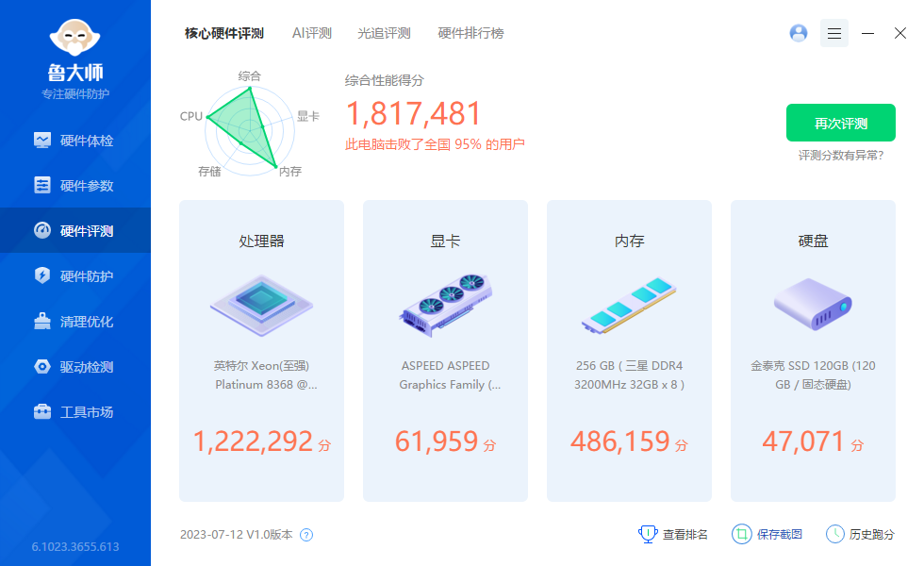The width and height of the screenshot is (924, 566).
Task: Click the 评测分数有异常? link
Action: pos(841,155)
